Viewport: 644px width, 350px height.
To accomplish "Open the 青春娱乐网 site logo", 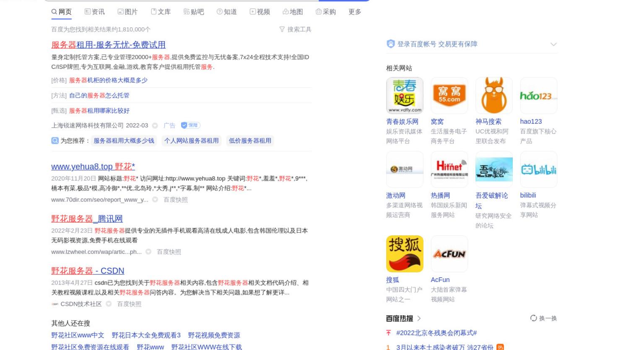I will click(405, 96).
